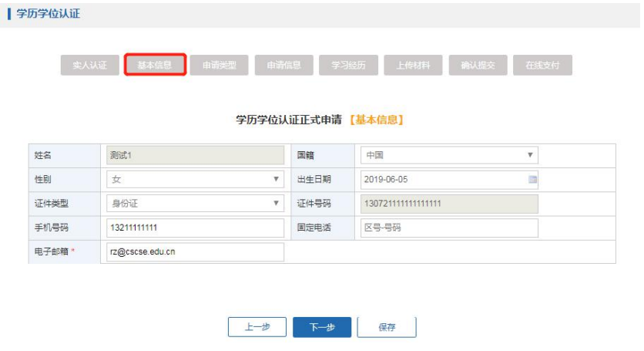Click the 保存 button
644x351 pixels.
387,327
